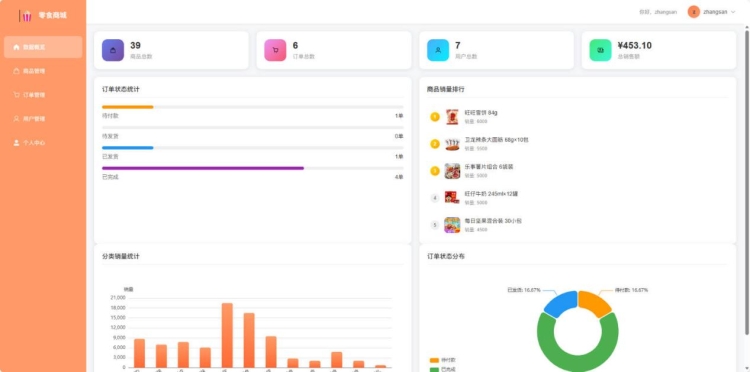Open 商品管理 in the sidebar
Viewport: 750px width, 372px height.
tap(43, 71)
